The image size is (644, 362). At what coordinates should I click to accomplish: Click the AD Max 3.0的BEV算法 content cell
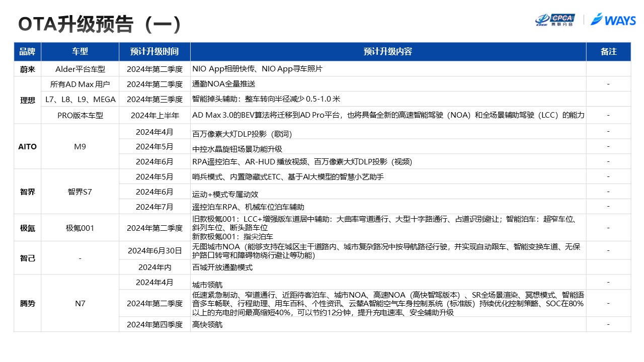coord(388,115)
